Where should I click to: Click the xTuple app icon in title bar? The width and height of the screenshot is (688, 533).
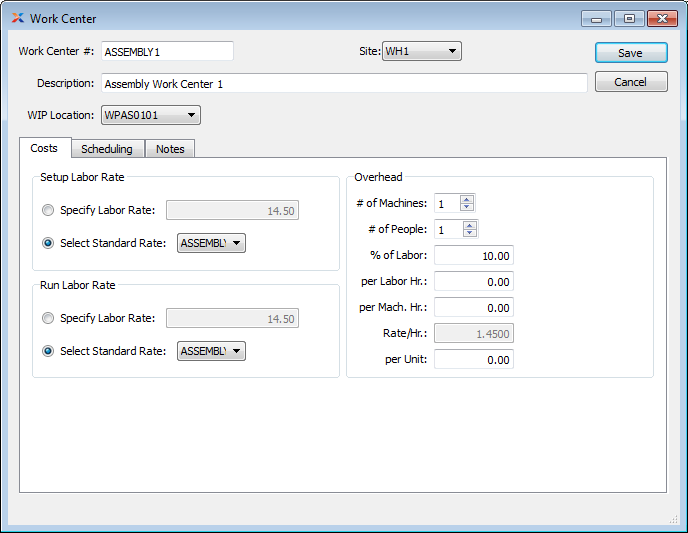coord(17,18)
